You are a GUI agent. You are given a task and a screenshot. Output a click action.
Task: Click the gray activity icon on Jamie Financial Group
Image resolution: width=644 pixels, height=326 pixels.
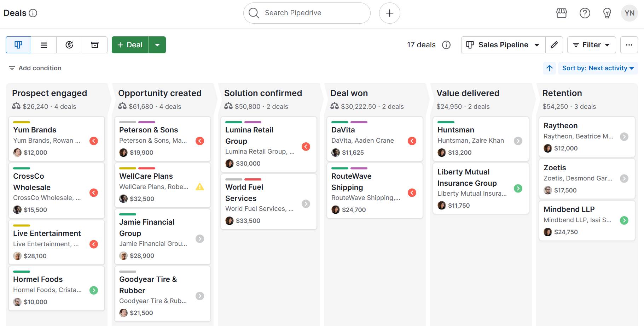point(200,239)
